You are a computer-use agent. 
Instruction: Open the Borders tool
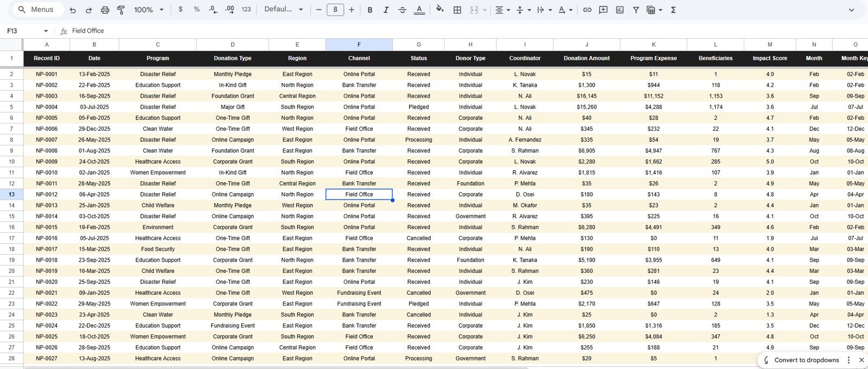tap(457, 10)
